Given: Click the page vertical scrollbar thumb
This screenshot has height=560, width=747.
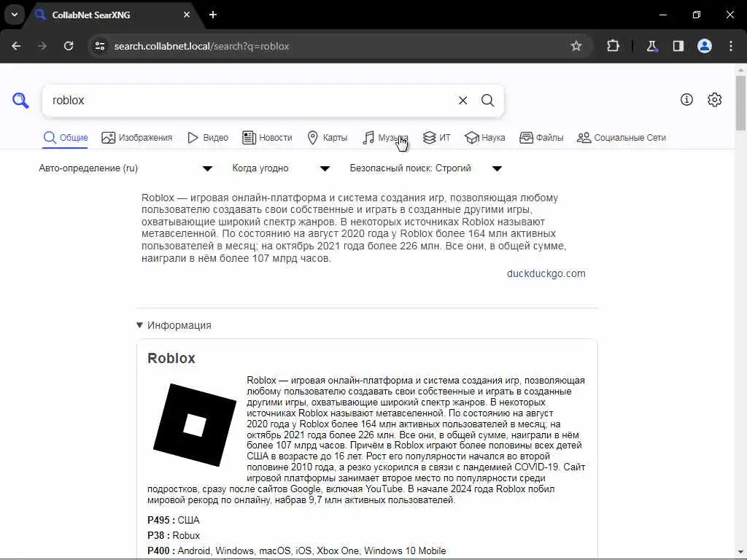Looking at the screenshot, I should (x=740, y=102).
